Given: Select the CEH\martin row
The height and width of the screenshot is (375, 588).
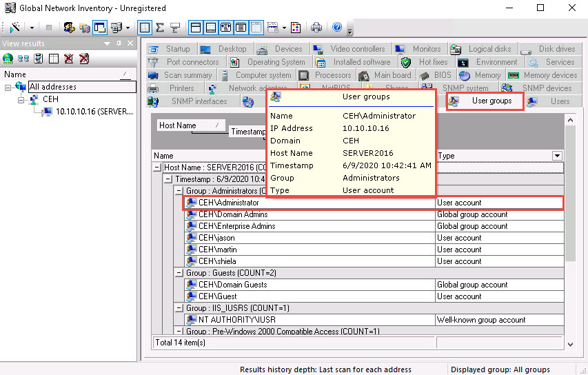Looking at the screenshot, I should tap(374, 250).
